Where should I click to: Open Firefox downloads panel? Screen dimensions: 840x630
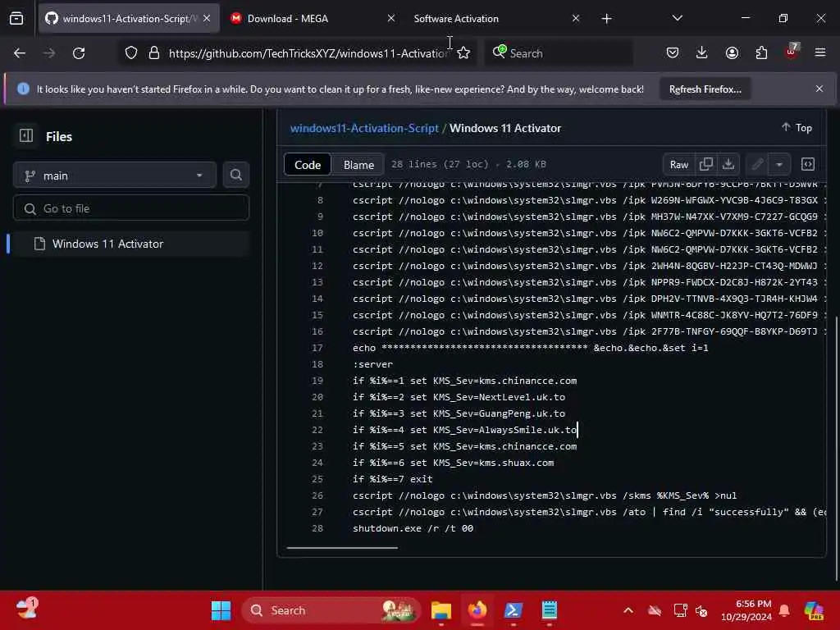[x=702, y=53]
